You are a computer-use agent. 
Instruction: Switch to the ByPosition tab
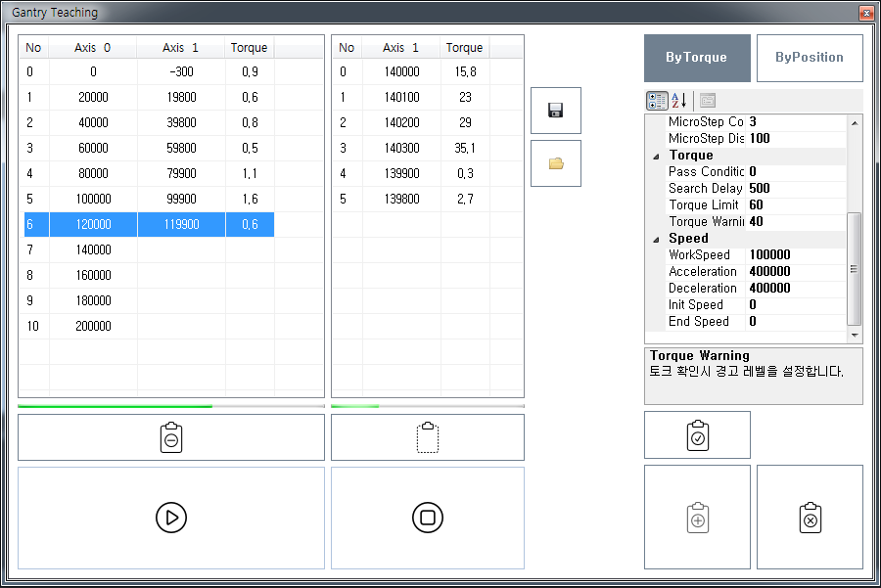[x=810, y=58]
